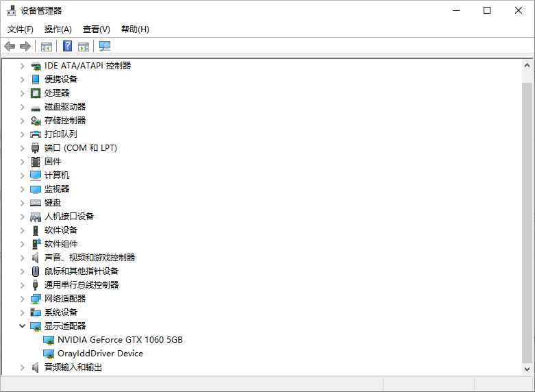
Task: Select OrayIddDriver Device label
Action: pos(100,354)
